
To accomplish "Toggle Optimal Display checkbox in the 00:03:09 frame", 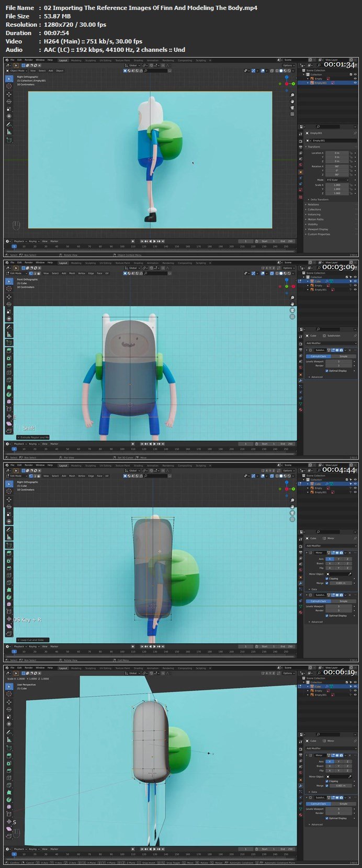I will pyautogui.click(x=327, y=371).
